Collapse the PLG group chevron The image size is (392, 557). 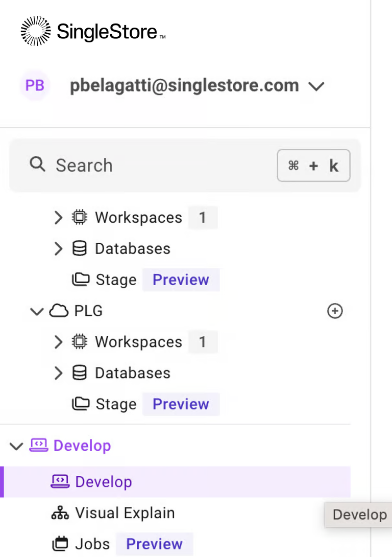click(x=37, y=311)
